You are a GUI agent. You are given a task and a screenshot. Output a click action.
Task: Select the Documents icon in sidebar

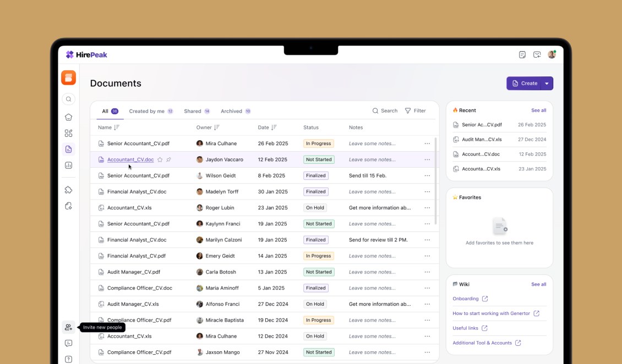[69, 150]
